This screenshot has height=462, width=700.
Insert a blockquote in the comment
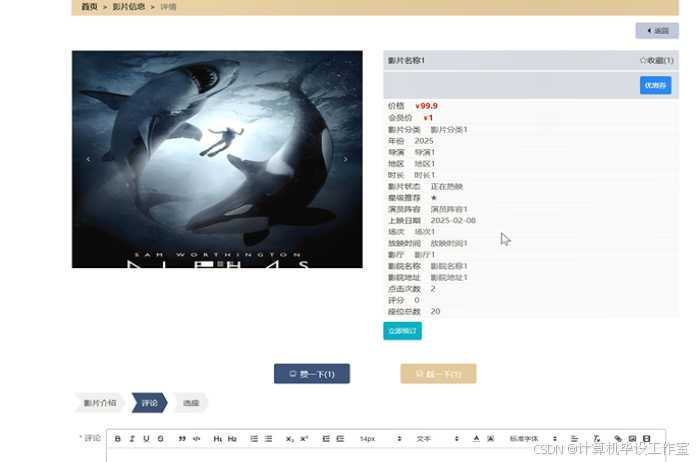pyautogui.click(x=182, y=439)
